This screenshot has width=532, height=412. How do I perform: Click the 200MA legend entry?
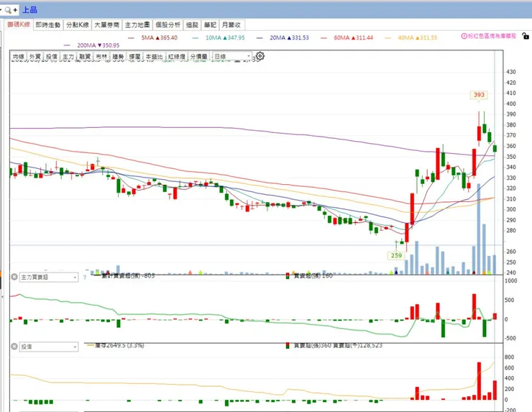[91, 45]
